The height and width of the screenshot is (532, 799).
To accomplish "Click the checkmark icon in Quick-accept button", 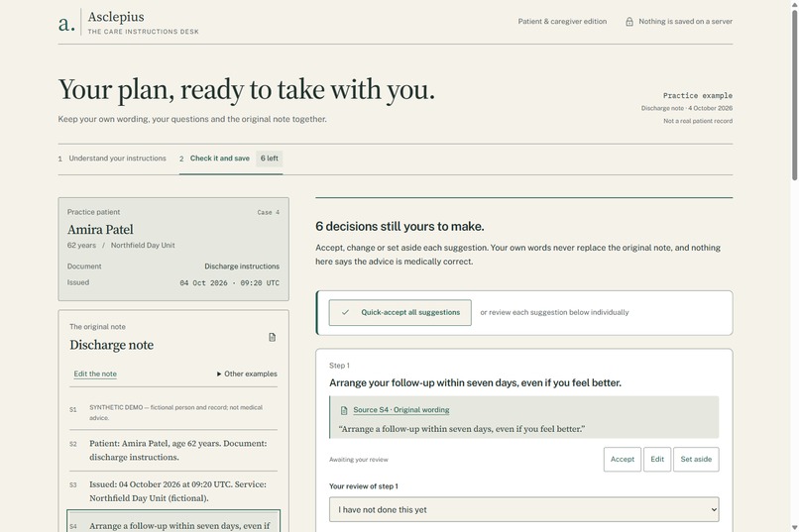I will pyautogui.click(x=346, y=313).
